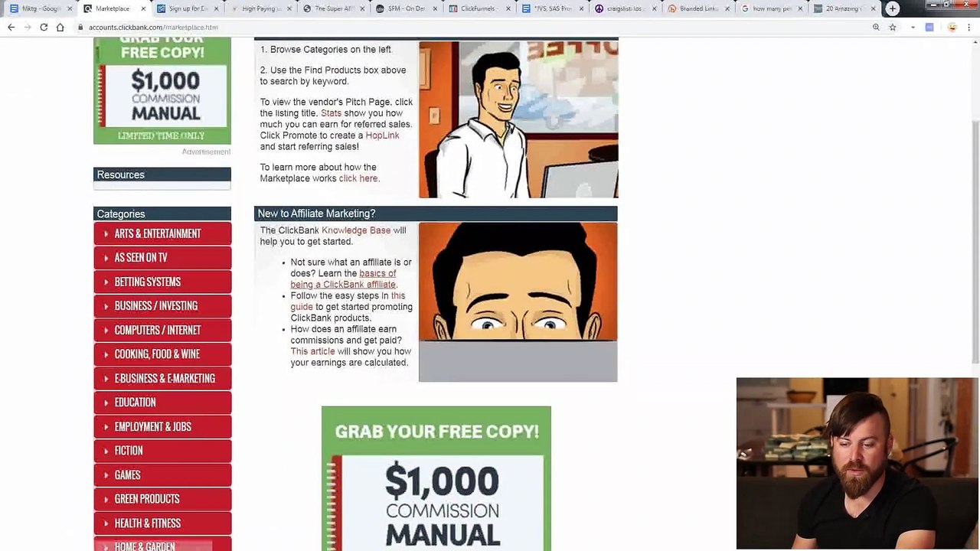The image size is (980, 551).
Task: Click the Stats link in instructions
Action: coord(331,113)
